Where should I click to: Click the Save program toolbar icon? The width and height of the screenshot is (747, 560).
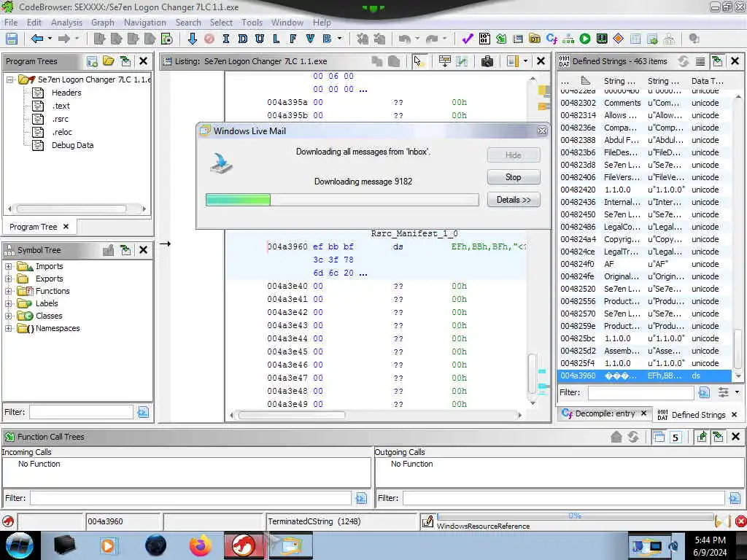coord(12,39)
